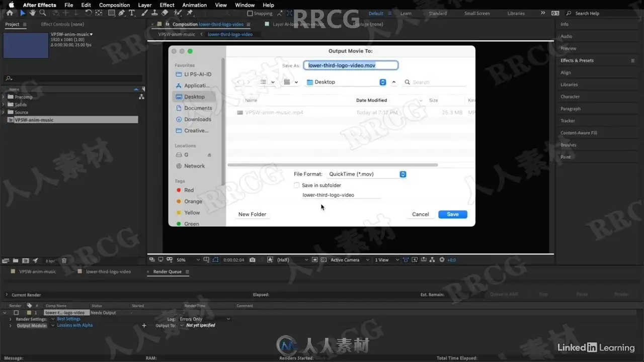Choose the Rectangle shape tool
Screen dimensions: 644x362
coord(112,13)
